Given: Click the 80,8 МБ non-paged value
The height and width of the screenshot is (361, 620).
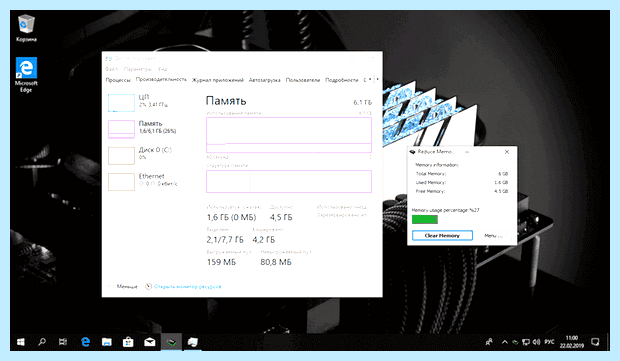Looking at the screenshot, I should point(276,262).
